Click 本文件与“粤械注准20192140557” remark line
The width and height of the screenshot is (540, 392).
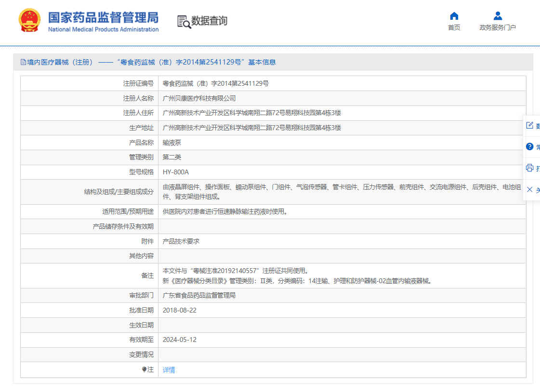[235, 271]
